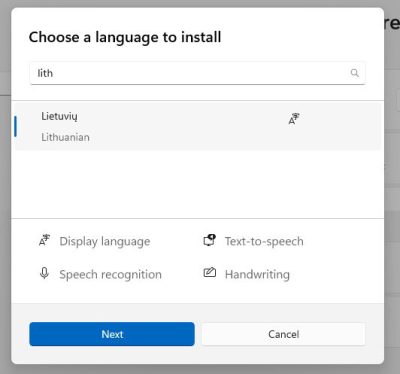Click the magnifier search icon
Viewport: 400px width, 374px height.
coord(354,73)
